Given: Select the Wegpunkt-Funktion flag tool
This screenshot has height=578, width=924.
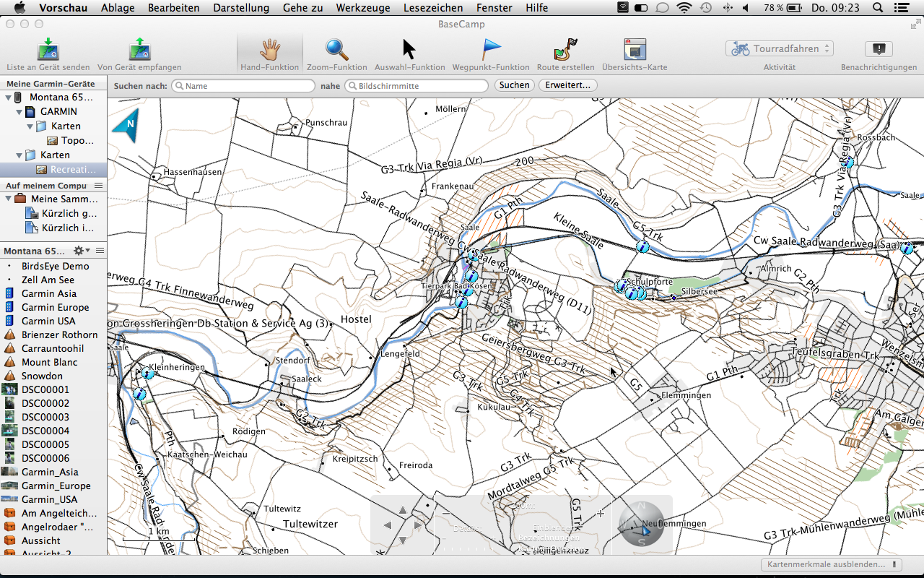Looking at the screenshot, I should [491, 50].
